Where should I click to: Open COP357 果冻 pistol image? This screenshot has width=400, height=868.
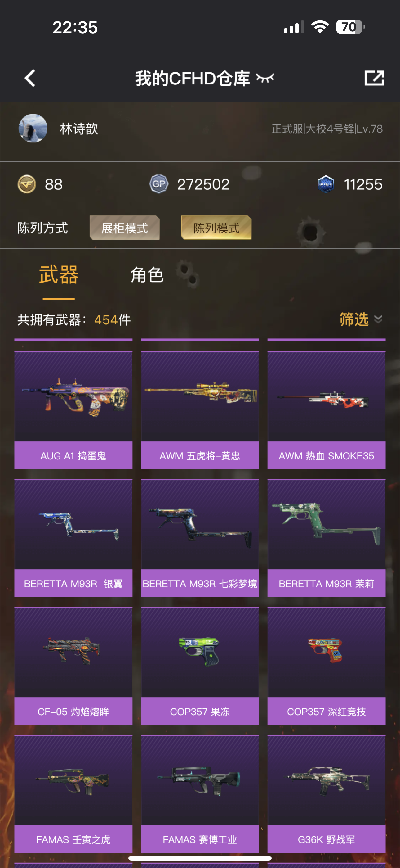point(200,652)
